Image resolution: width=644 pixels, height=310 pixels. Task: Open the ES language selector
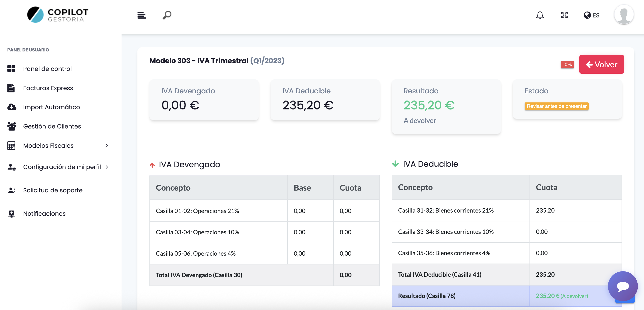pyautogui.click(x=596, y=15)
